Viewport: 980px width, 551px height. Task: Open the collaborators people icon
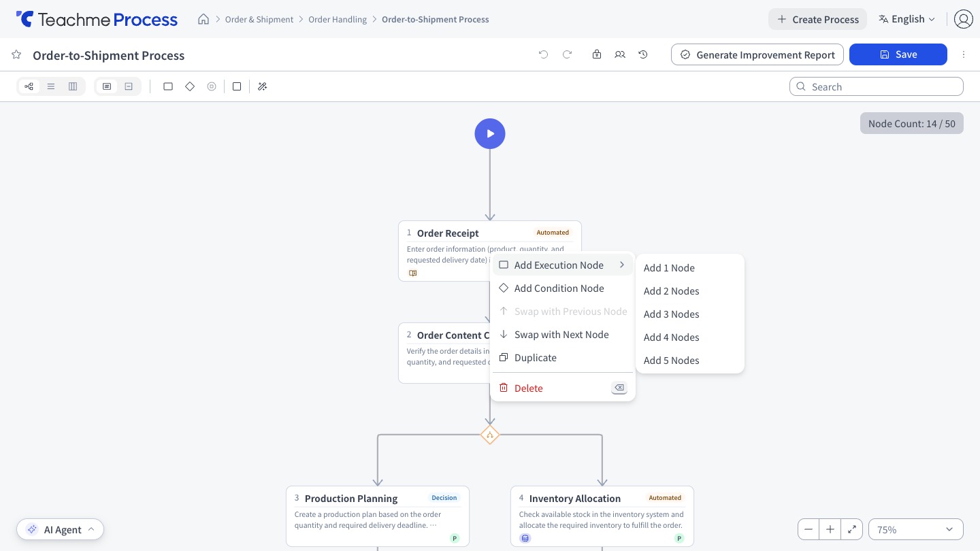(620, 54)
